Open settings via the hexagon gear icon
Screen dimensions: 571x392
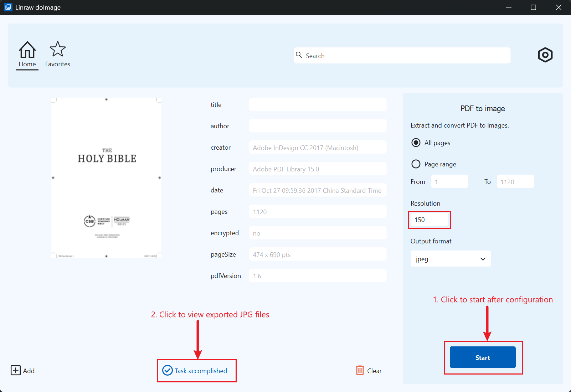coord(545,55)
